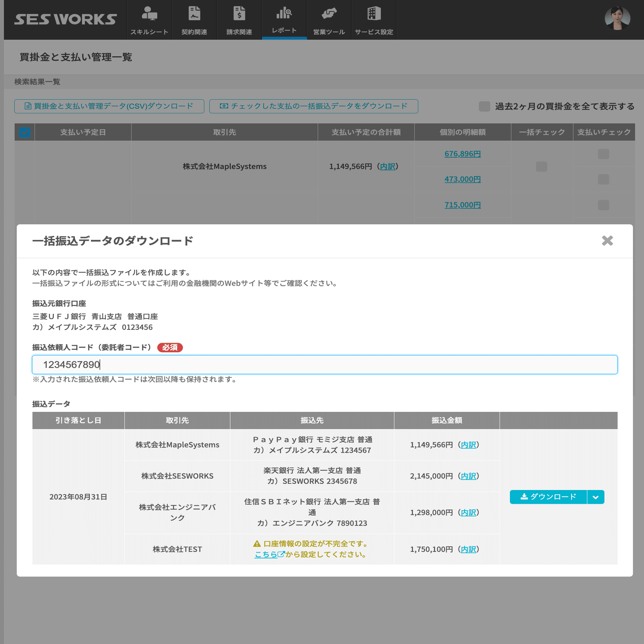Click the 振込依頼人コード input field
The image size is (644, 644).
[324, 364]
